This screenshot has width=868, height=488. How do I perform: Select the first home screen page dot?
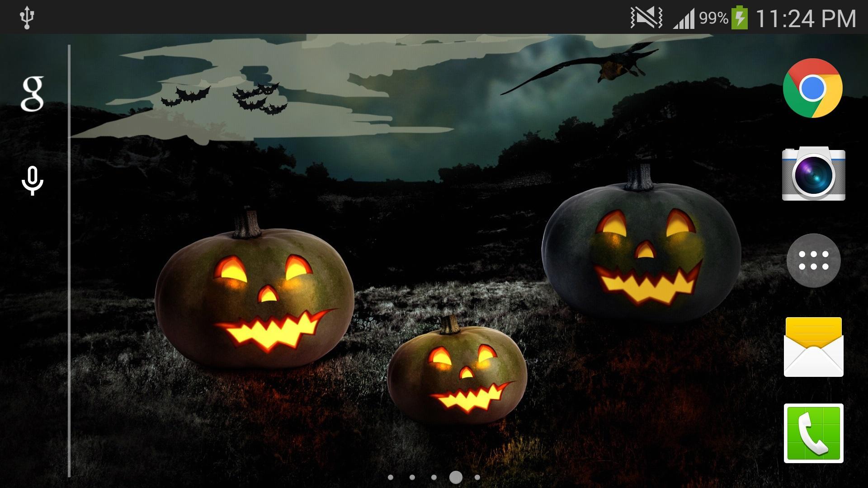point(390,477)
